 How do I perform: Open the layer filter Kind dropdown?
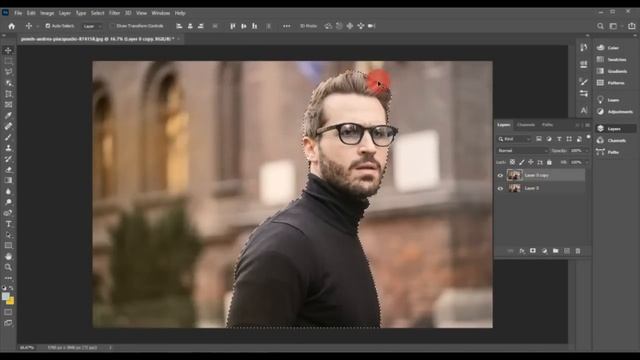coord(514,139)
